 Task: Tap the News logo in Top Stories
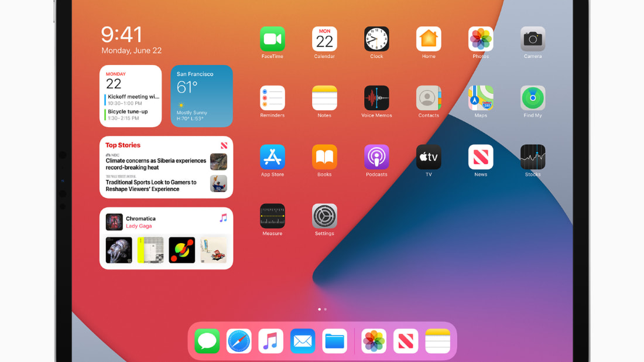(x=224, y=145)
